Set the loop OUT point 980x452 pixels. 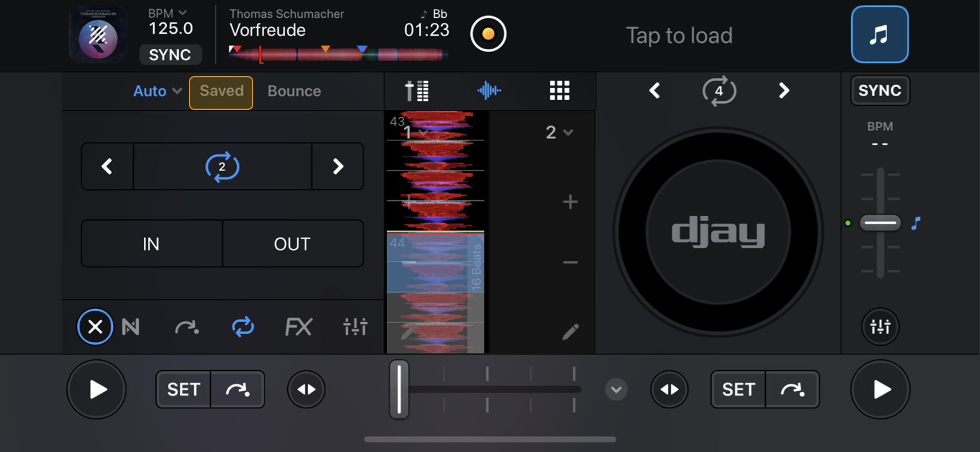[x=293, y=244]
